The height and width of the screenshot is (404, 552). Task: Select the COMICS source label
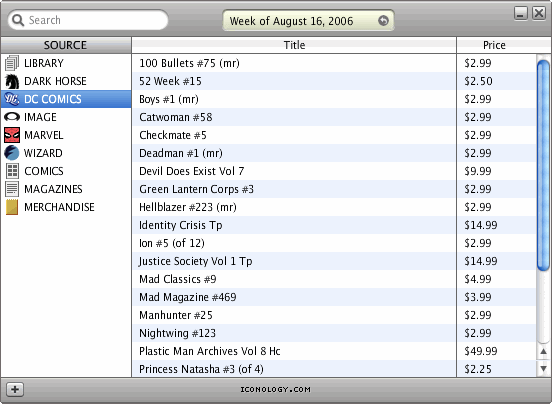click(x=44, y=171)
